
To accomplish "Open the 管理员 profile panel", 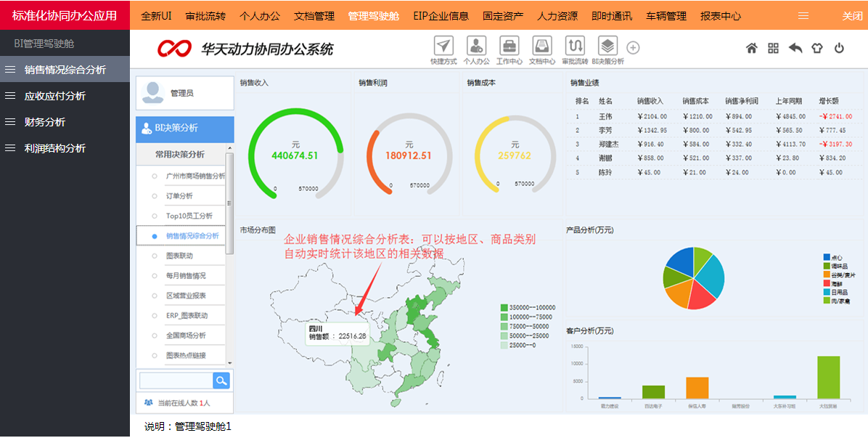I will [182, 93].
